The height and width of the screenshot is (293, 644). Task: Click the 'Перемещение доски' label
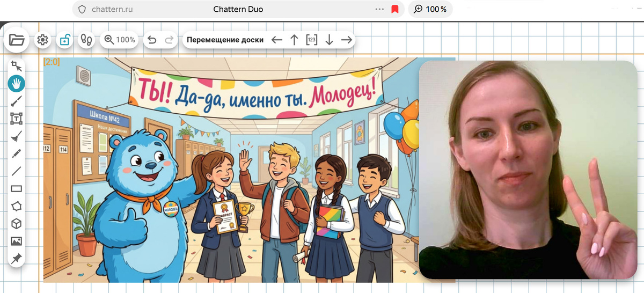coord(225,40)
